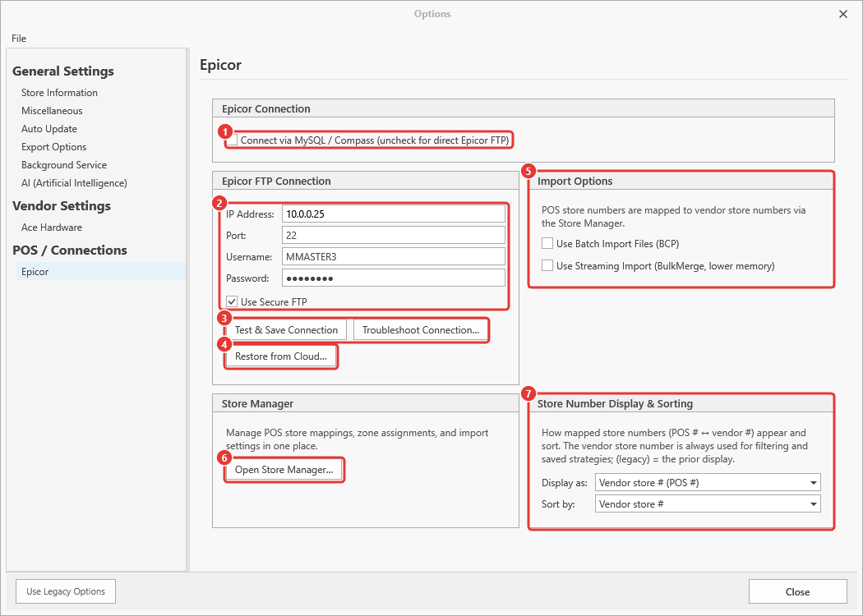Select Background Service in sidebar

64,165
